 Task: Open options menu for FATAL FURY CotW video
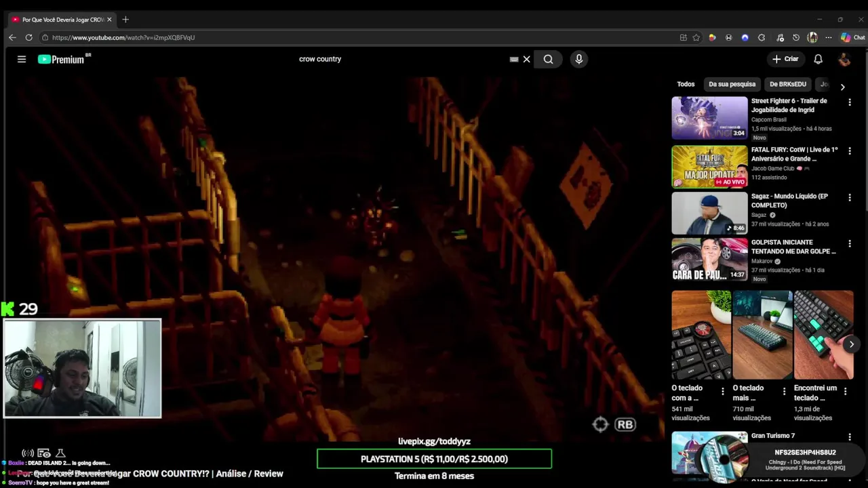click(849, 151)
